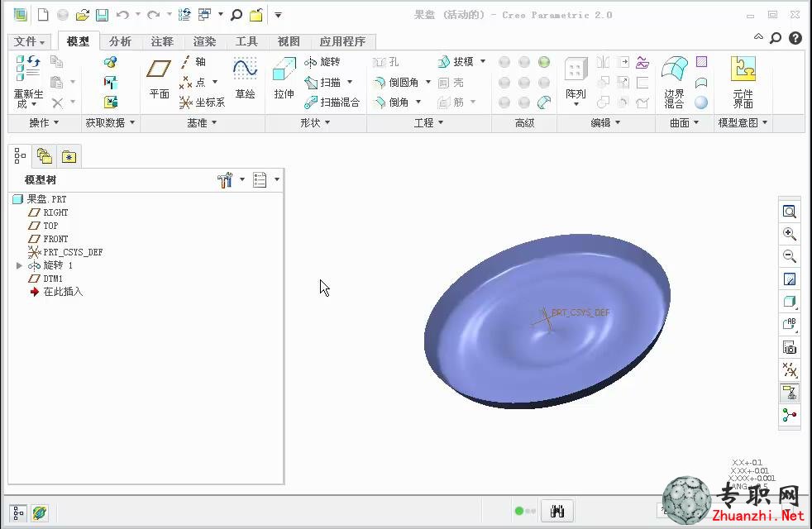Toggle model tree display in status bar

tap(17, 513)
